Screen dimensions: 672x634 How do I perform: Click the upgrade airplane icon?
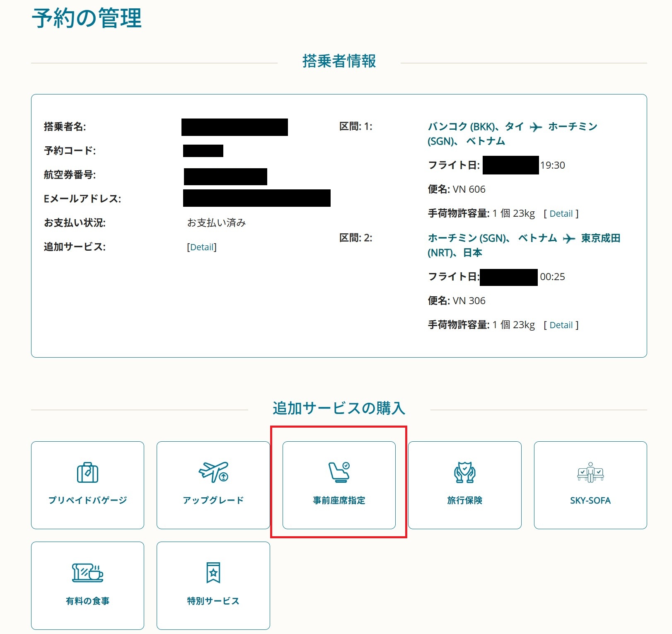point(213,472)
